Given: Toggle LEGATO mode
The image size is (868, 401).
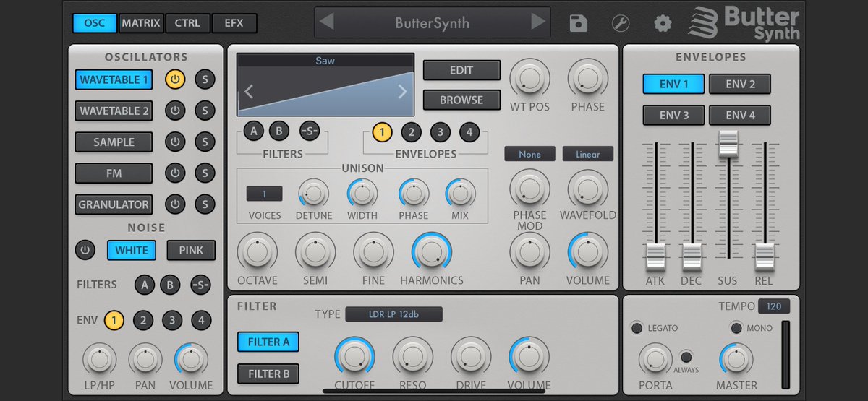Looking at the screenshot, I should click(637, 328).
